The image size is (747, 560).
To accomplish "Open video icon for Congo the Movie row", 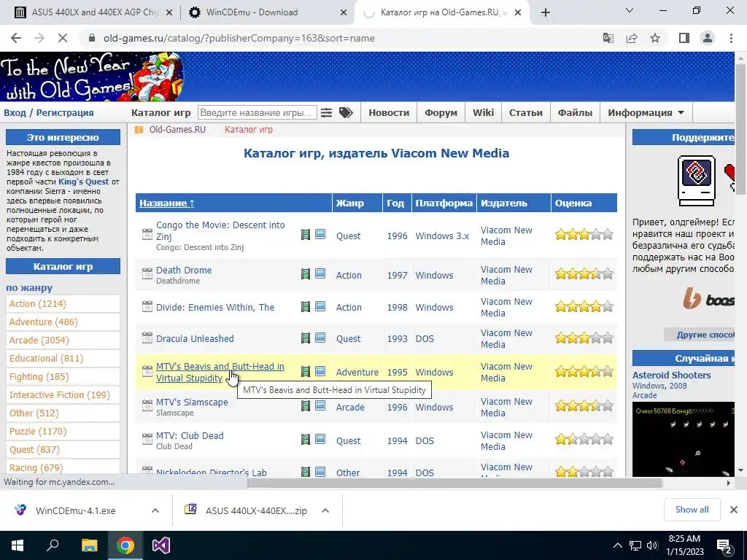I will (306, 234).
